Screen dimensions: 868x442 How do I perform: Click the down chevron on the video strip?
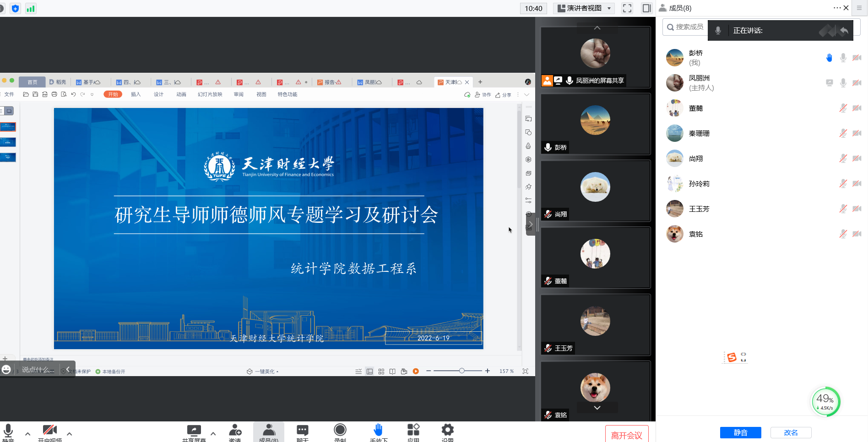(x=597, y=407)
